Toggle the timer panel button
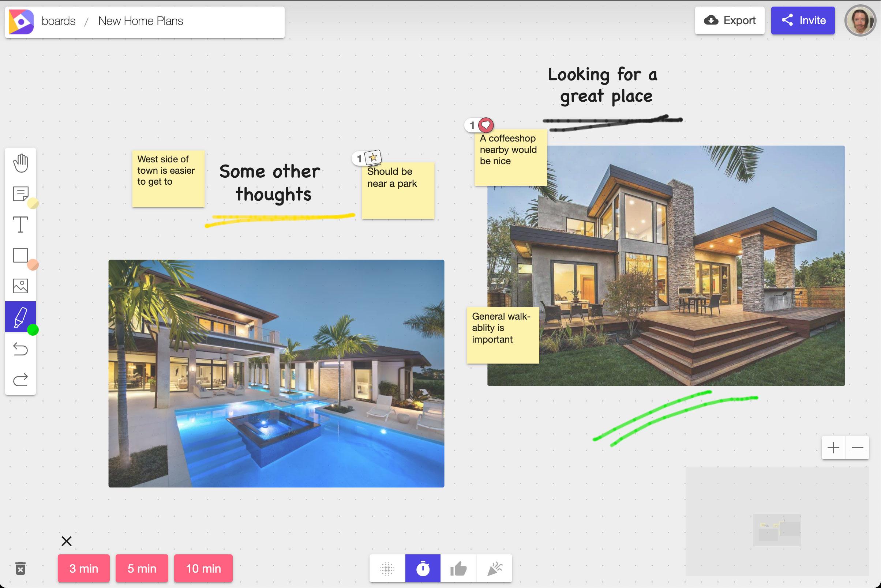881x588 pixels. [x=423, y=569]
